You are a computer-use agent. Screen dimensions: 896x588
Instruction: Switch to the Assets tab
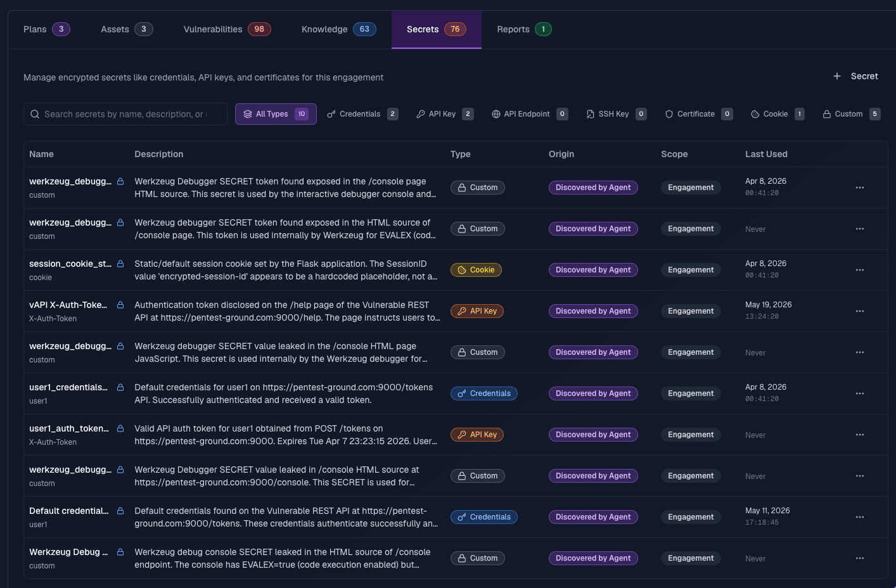[127, 29]
